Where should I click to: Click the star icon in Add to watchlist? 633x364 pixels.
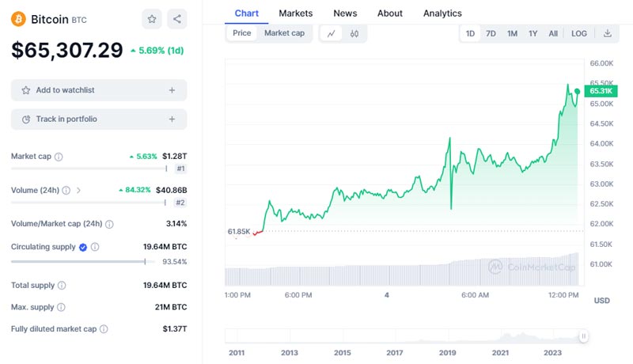click(26, 90)
